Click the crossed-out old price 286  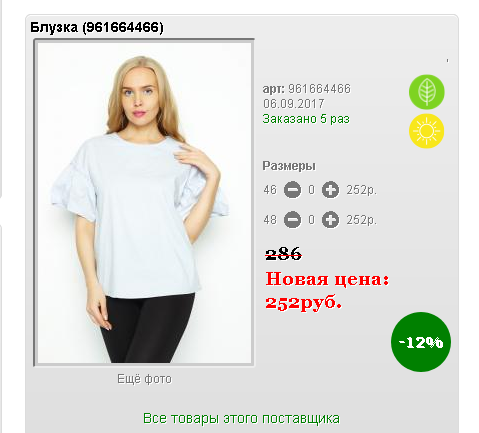tap(283, 254)
